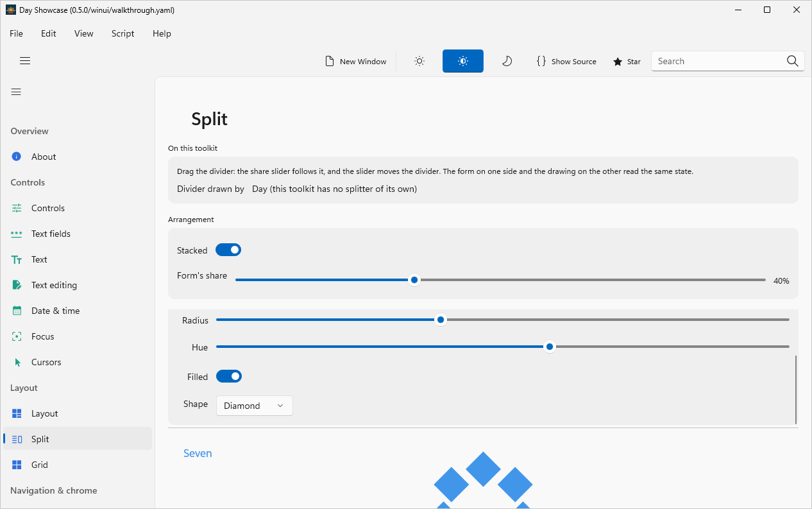Click the Star icon
This screenshot has width=812, height=509.
click(618, 62)
